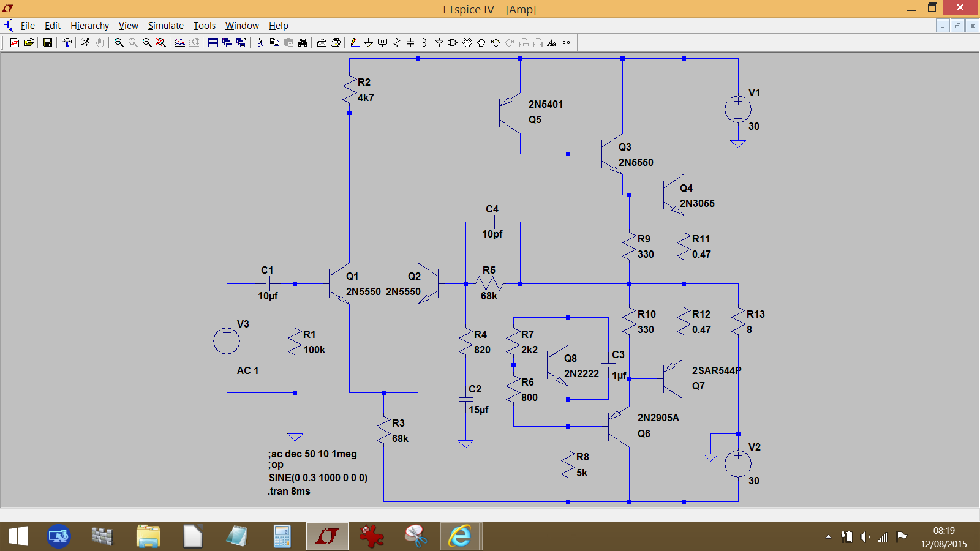Screen dimensions: 980x551
Task: Click the Undo arrow icon
Action: (x=496, y=42)
